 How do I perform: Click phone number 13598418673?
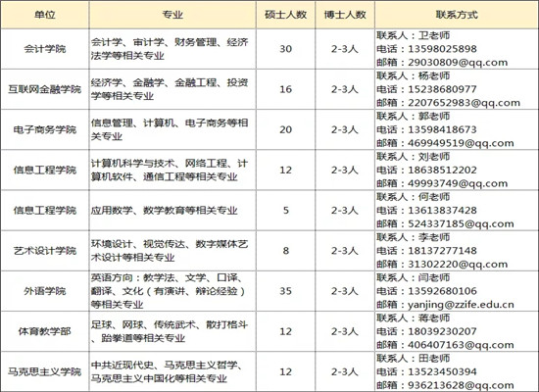click(x=442, y=129)
